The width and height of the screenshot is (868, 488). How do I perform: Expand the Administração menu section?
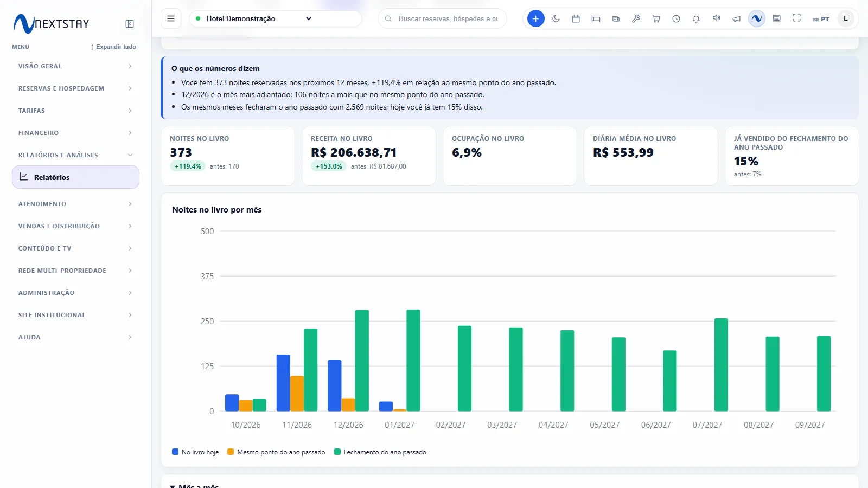(x=75, y=293)
